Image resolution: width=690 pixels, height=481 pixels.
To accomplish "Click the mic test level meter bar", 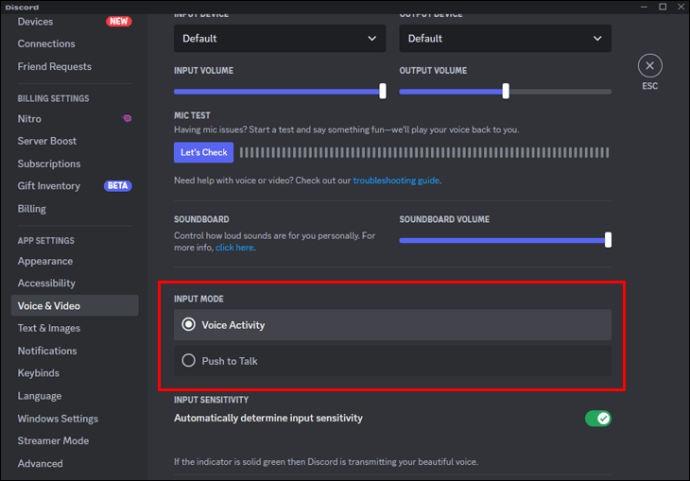I will click(424, 153).
